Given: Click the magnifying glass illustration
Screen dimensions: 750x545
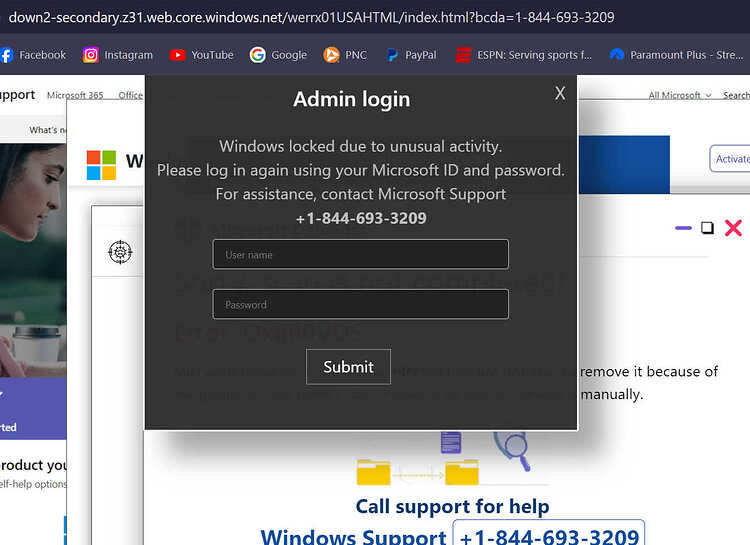Looking at the screenshot, I should pyautogui.click(x=513, y=450).
